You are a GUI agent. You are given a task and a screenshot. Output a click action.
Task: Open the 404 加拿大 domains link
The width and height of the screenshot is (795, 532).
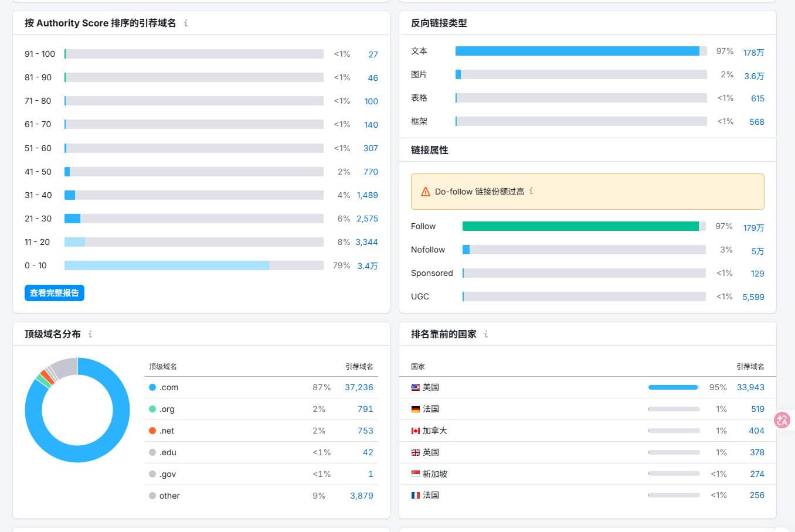point(756,431)
